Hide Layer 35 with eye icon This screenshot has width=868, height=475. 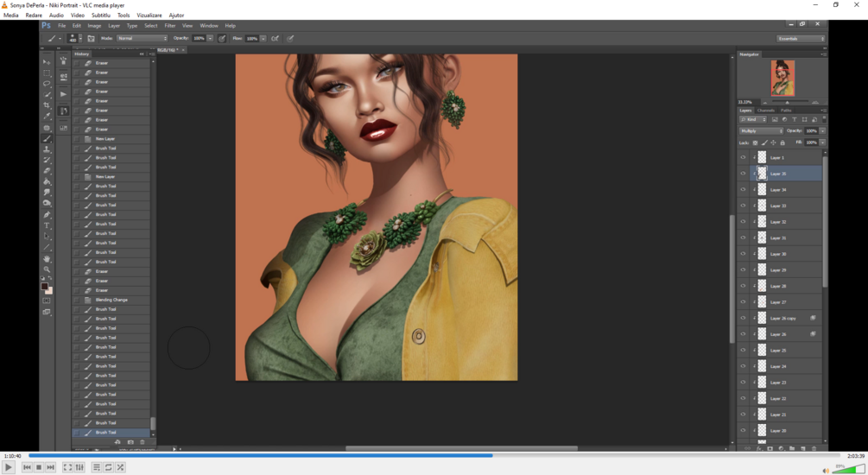(743, 174)
